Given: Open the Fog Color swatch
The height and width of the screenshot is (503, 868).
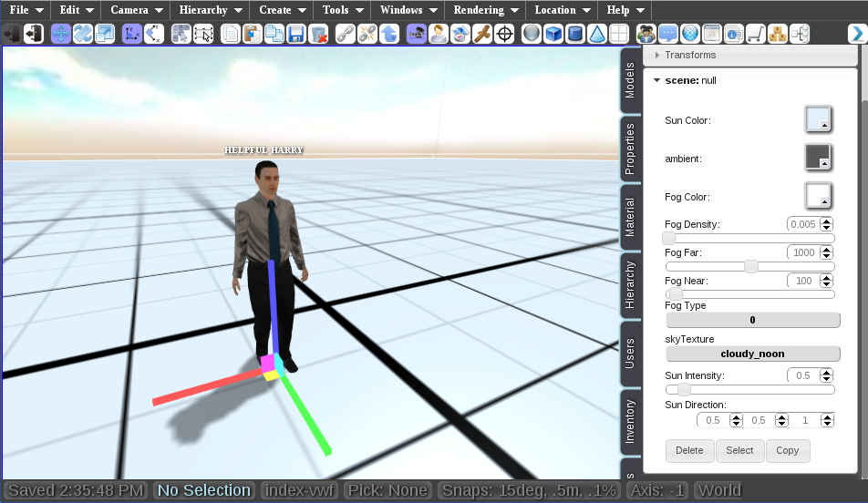Looking at the screenshot, I should click(x=818, y=195).
